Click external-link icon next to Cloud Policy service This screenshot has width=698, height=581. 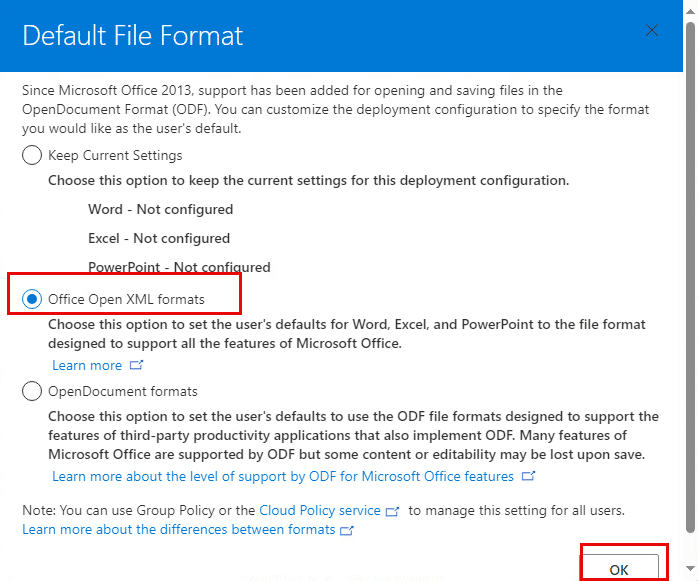click(x=393, y=511)
